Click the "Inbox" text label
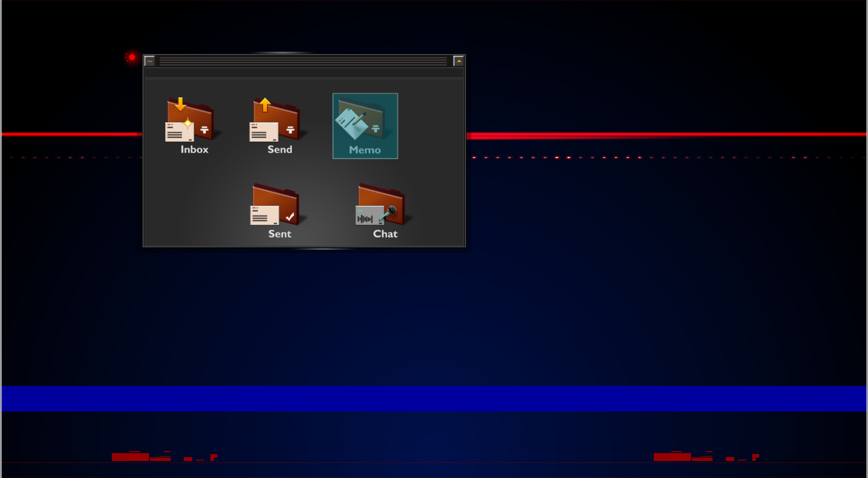The image size is (868, 478). click(194, 149)
